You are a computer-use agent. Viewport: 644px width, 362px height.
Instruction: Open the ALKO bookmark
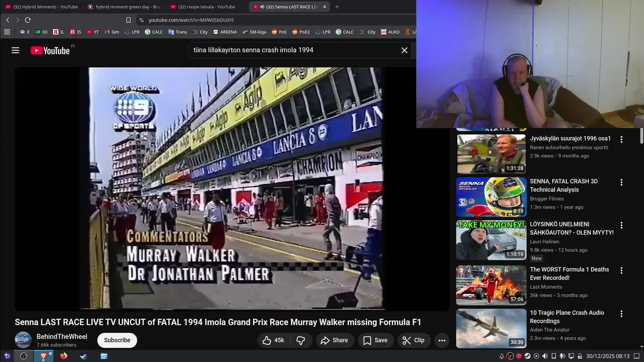390,32
